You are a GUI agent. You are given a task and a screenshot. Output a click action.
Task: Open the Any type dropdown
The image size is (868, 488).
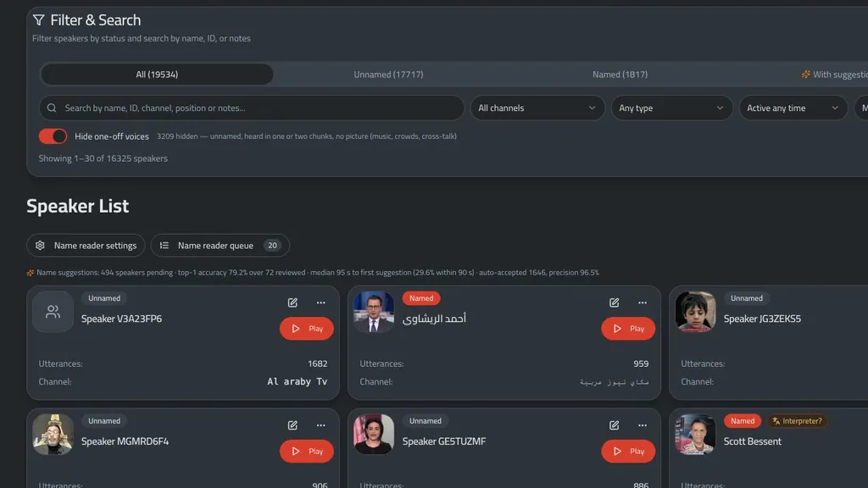click(x=671, y=108)
